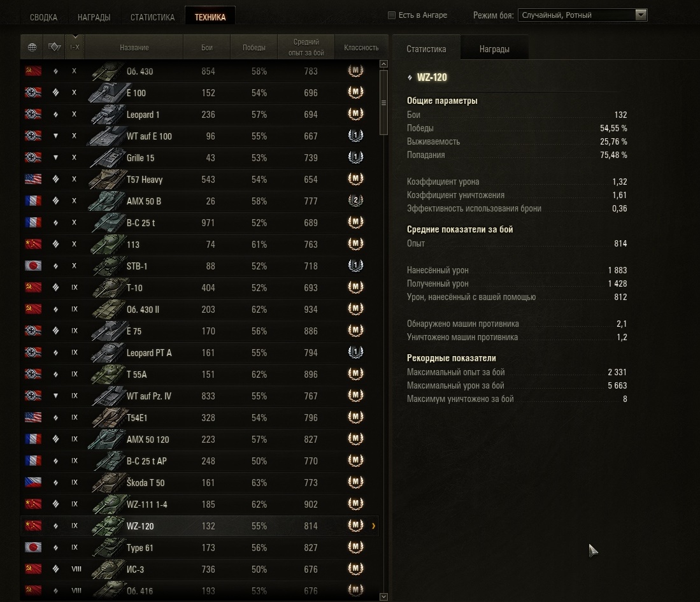Click the Škoda T 50 Czech flag
700x602 pixels.
[33, 482]
